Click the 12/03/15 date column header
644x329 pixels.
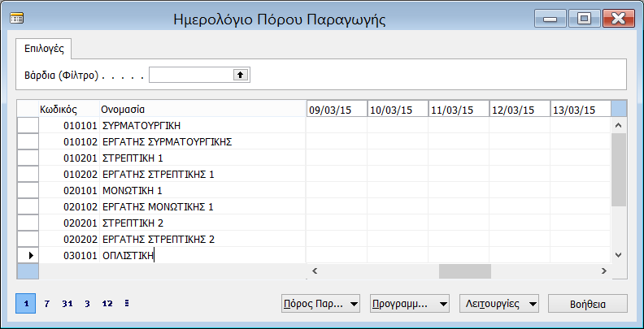coord(520,110)
